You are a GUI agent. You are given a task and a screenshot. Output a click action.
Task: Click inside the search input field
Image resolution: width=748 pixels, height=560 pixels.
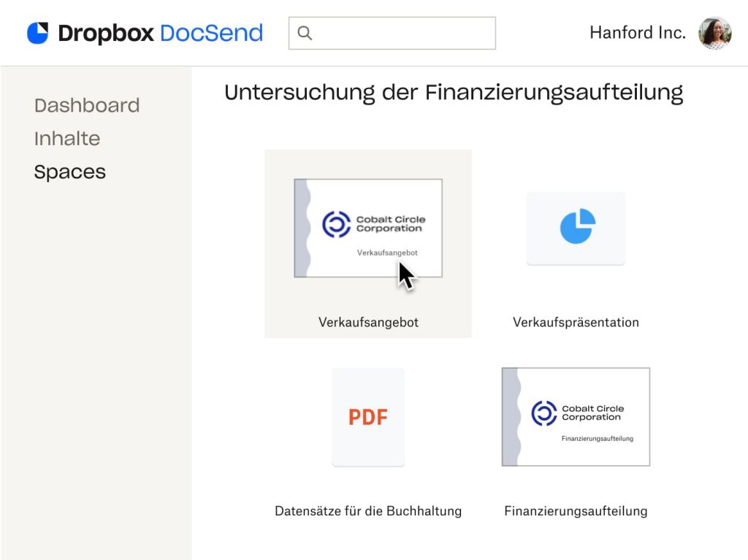tap(394, 33)
